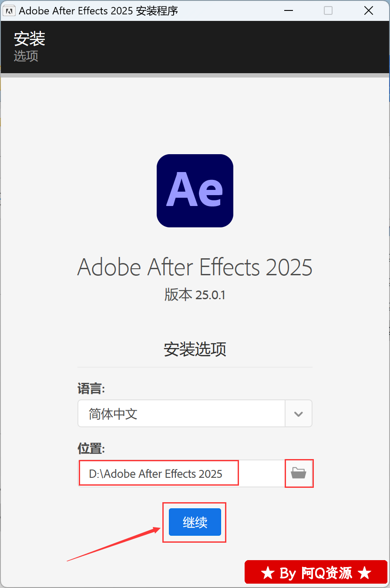This screenshot has height=588, width=390.
Task: Click the large Adobe After Effects 2025 product name
Action: [x=195, y=267]
